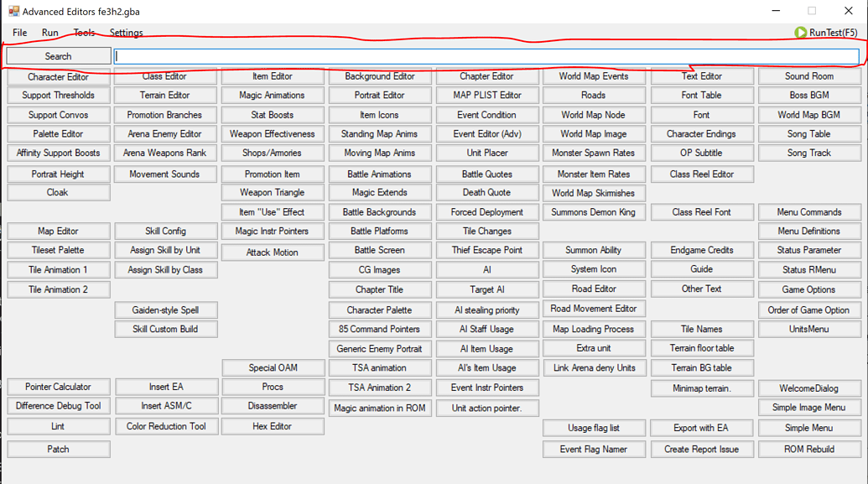Click into the search text field
This screenshot has height=484, width=868.
click(x=486, y=56)
